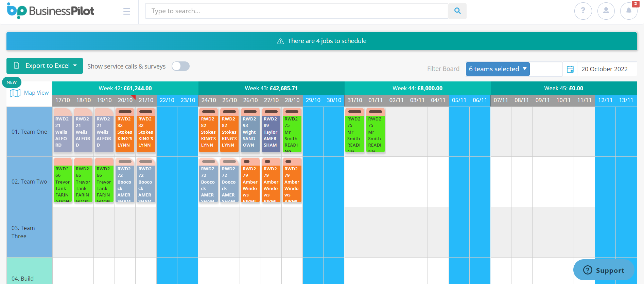Click the search magnifier icon

click(x=457, y=11)
